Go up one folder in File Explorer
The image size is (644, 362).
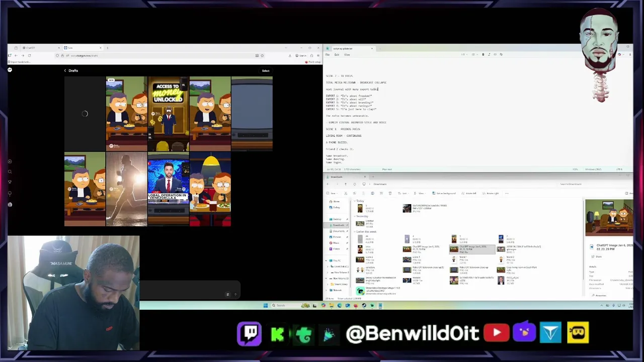pos(345,184)
